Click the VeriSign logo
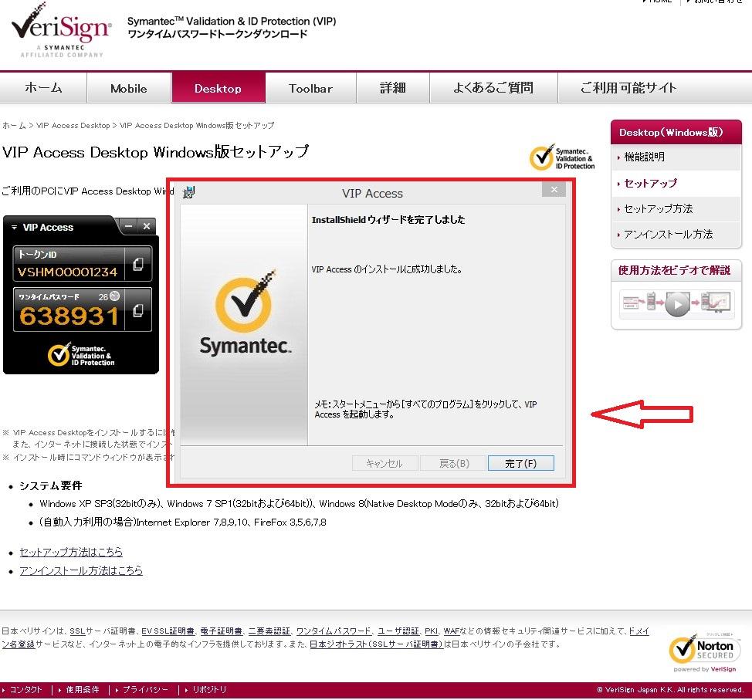Image resolution: width=752 pixels, height=700 pixels. coord(62,31)
